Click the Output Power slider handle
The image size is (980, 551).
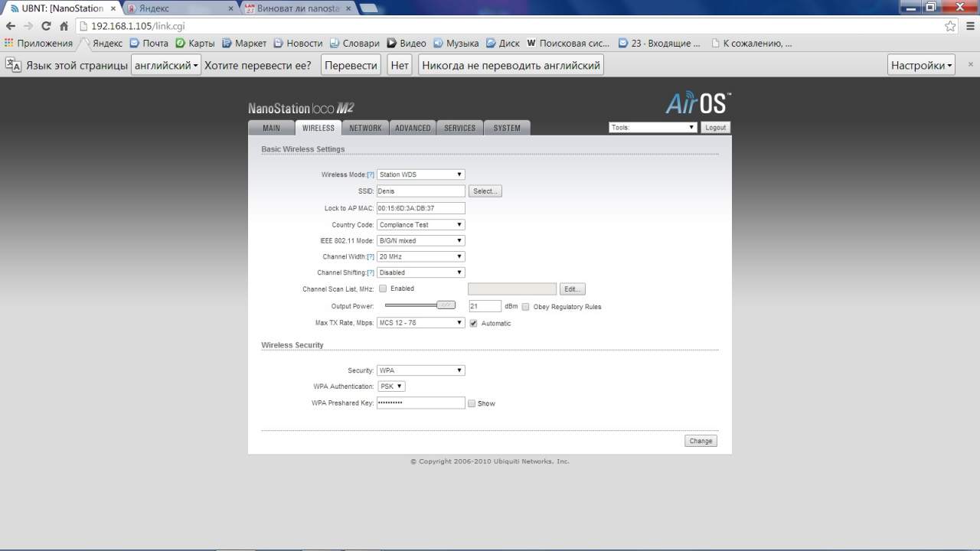click(x=446, y=305)
